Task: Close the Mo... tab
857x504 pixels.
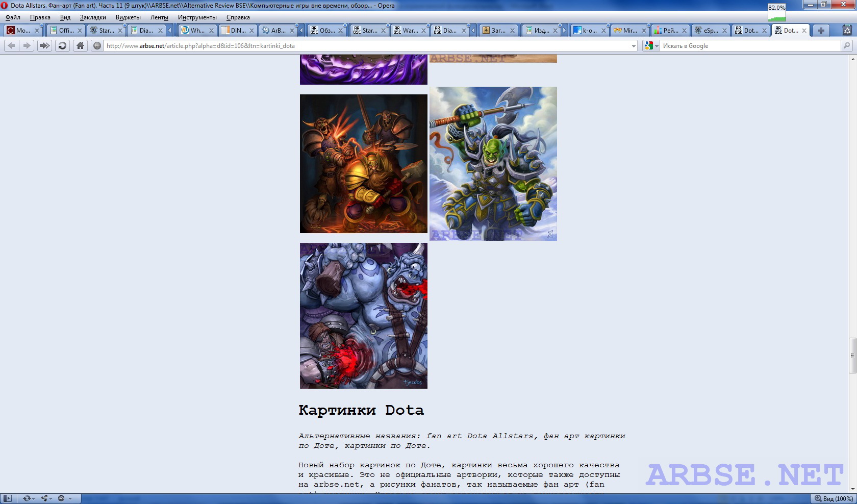Action: [x=37, y=31]
